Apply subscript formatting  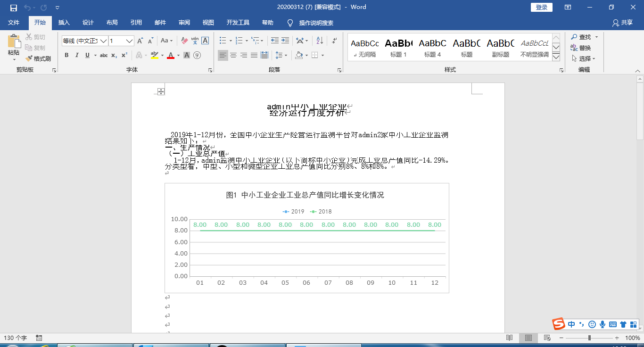pos(114,55)
